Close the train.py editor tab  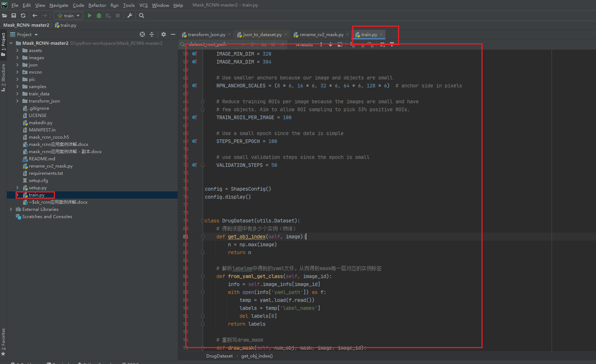tap(381, 35)
